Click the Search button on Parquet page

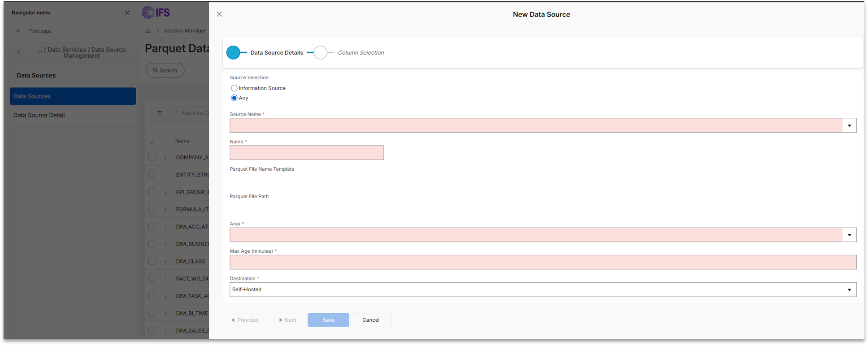(x=165, y=70)
